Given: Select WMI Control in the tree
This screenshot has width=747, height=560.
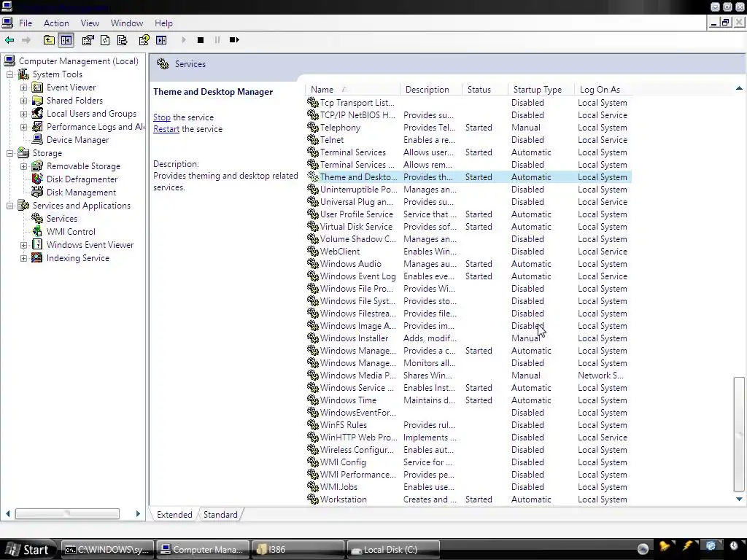Looking at the screenshot, I should [x=71, y=232].
